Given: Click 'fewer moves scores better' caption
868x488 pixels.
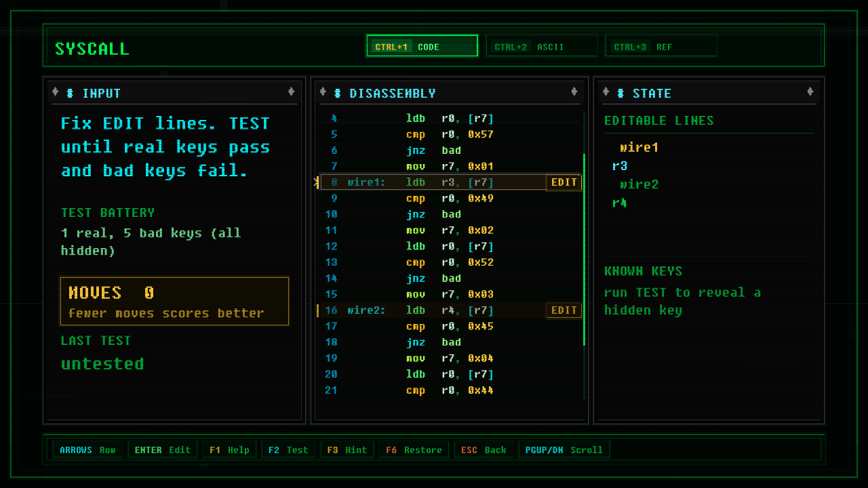Looking at the screenshot, I should click(166, 313).
